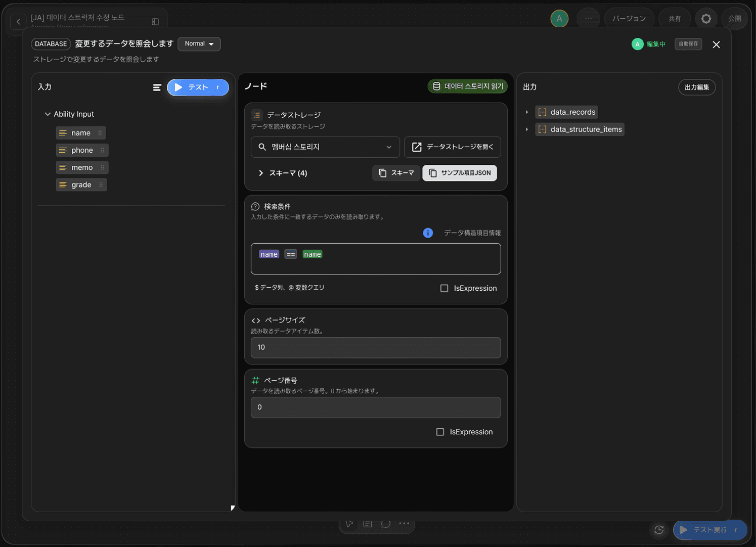
Task: Enable IsExpression checkbox under 検索条件
Action: pos(444,288)
